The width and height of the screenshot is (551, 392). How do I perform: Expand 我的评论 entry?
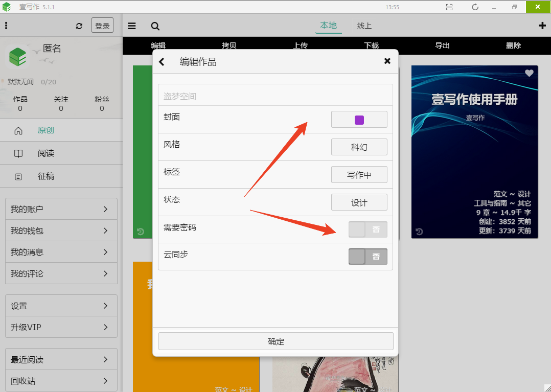61,273
